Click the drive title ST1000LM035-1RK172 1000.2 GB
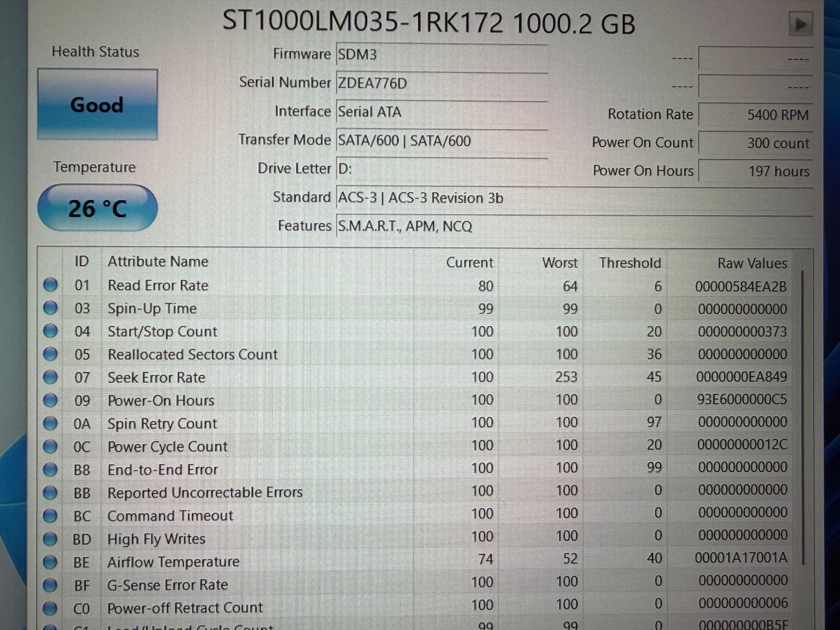The image size is (840, 630). pyautogui.click(x=429, y=23)
